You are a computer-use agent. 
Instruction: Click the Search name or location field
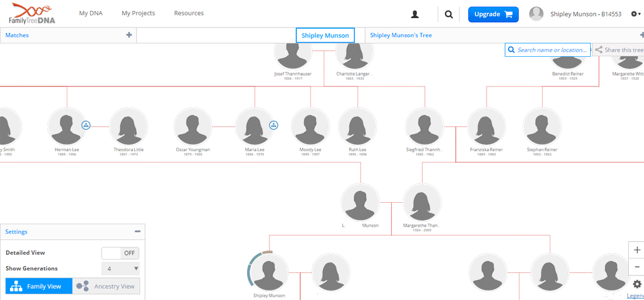coord(548,50)
